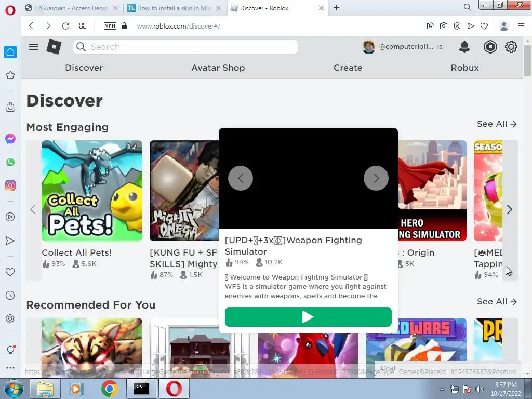Open Opera easy setup menu
Image resolution: width=532 pixels, height=399 pixels.
tap(521, 26)
